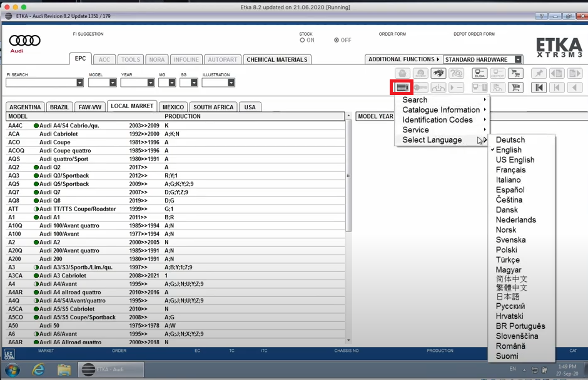This screenshot has height=380, width=588.
Task: Expand the Search submenu
Action: 442,99
